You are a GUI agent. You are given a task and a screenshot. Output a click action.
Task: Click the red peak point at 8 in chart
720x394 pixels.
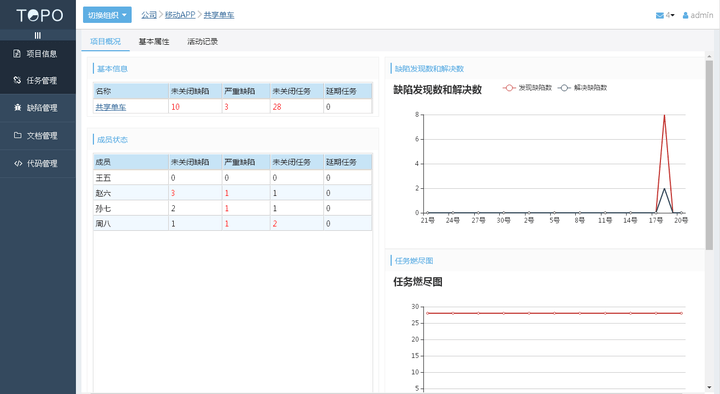coord(664,115)
